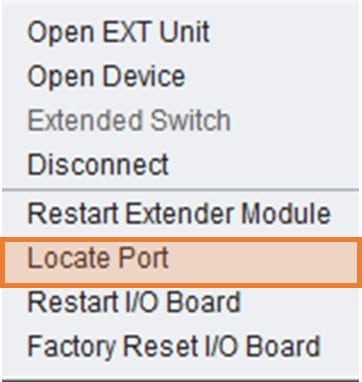Click the last entry Factory Reset I/O Board
Viewport: 362px width, 382px height.
180,347
